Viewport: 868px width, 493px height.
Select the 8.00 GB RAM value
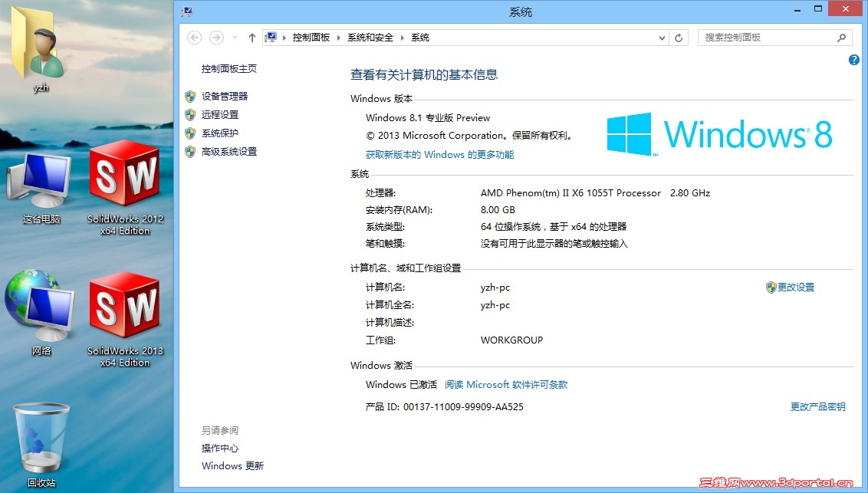tap(498, 210)
